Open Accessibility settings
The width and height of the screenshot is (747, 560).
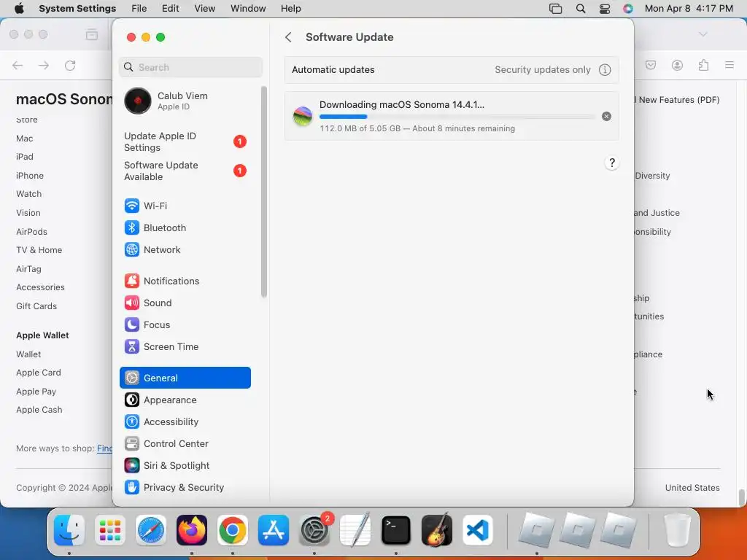pos(185,422)
